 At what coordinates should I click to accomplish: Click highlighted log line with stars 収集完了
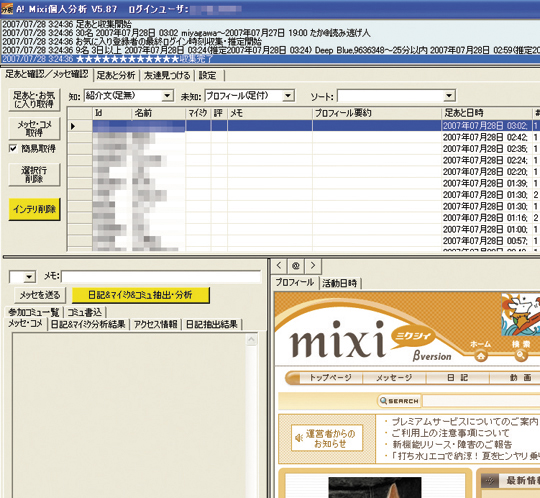[x=270, y=59]
